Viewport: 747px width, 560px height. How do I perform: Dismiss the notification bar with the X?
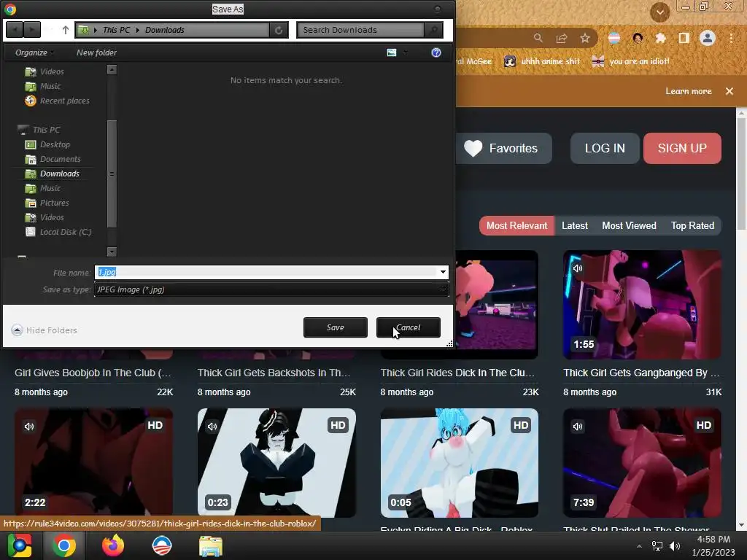(729, 91)
